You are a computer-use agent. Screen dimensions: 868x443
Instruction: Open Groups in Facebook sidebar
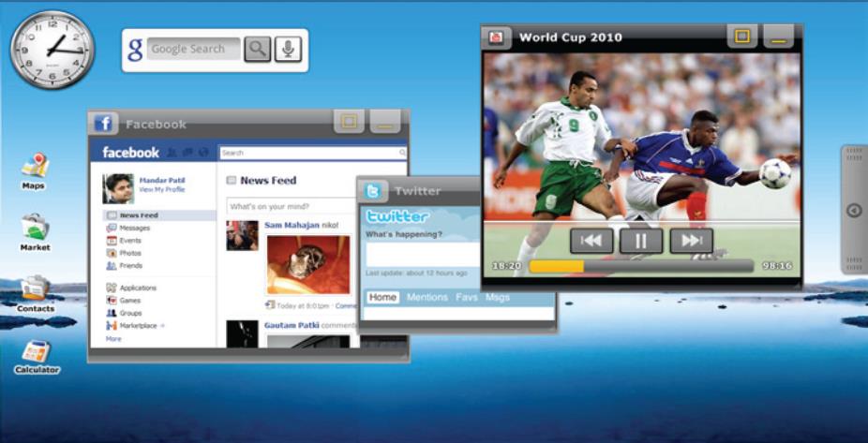click(124, 313)
